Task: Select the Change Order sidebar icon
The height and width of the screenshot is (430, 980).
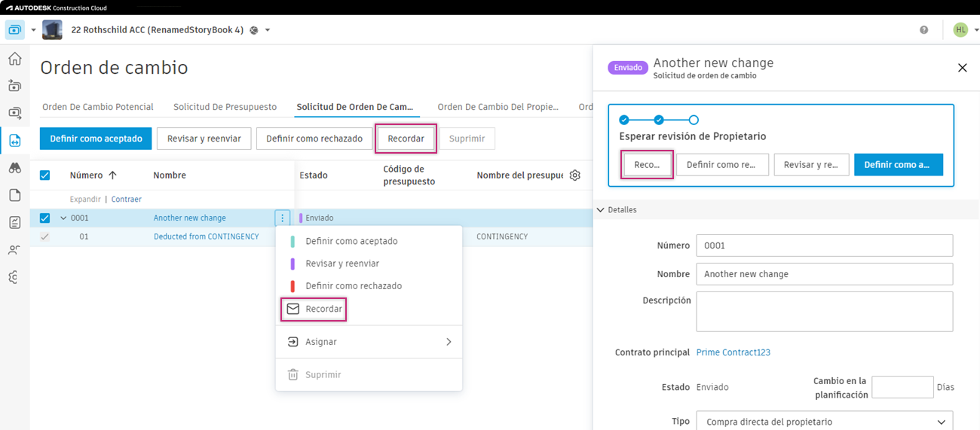Action: pyautogui.click(x=14, y=140)
